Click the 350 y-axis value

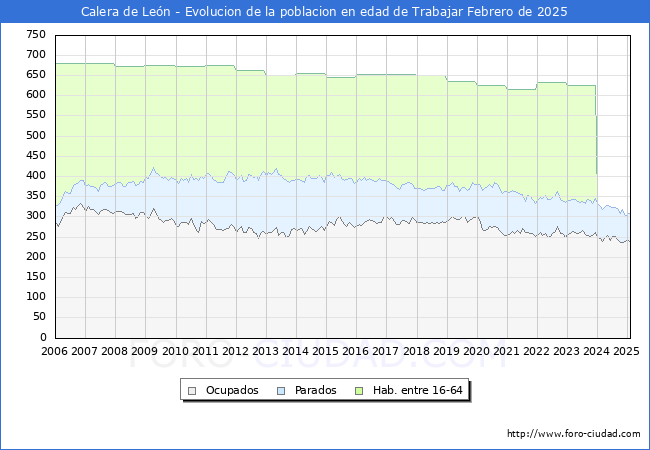coord(36,196)
